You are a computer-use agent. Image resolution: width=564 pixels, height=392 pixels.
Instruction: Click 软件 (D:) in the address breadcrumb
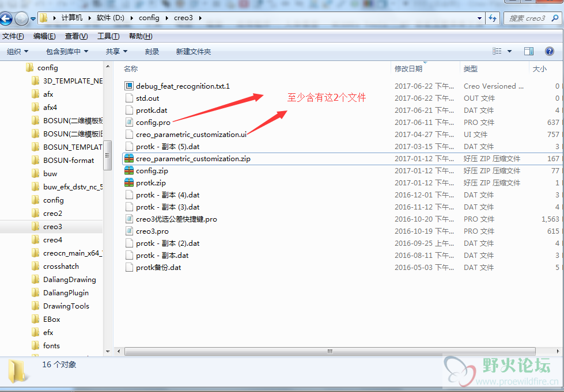point(111,18)
